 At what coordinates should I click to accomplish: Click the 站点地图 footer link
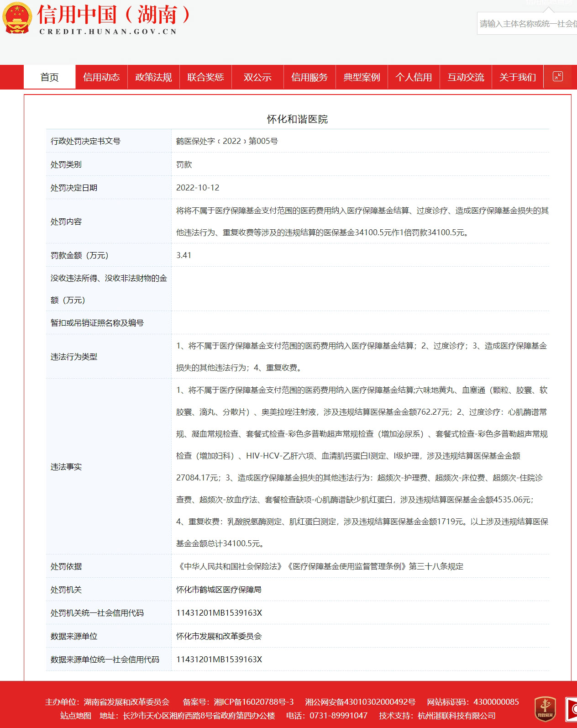click(76, 716)
